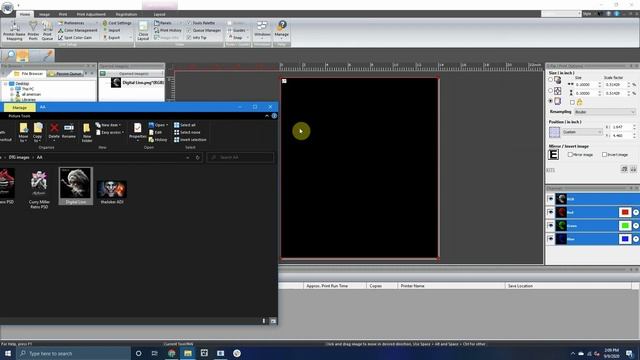The image size is (640, 360).
Task: Click Invert selection in File Explorer
Action: click(x=190, y=140)
